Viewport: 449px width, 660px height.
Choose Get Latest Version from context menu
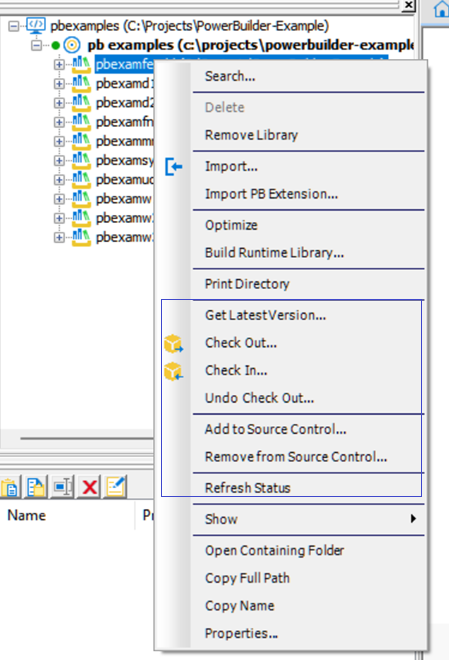[x=265, y=315]
